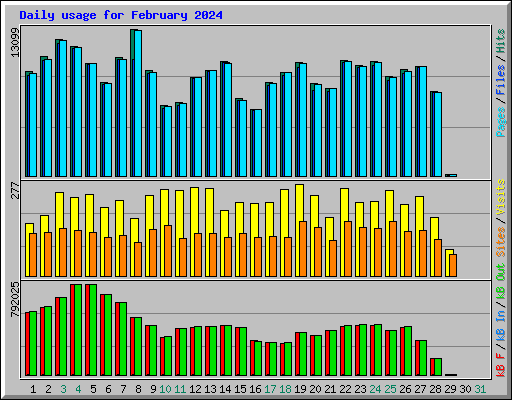
Task: Click day label 6 on the x-axis
Action: [x=108, y=389]
